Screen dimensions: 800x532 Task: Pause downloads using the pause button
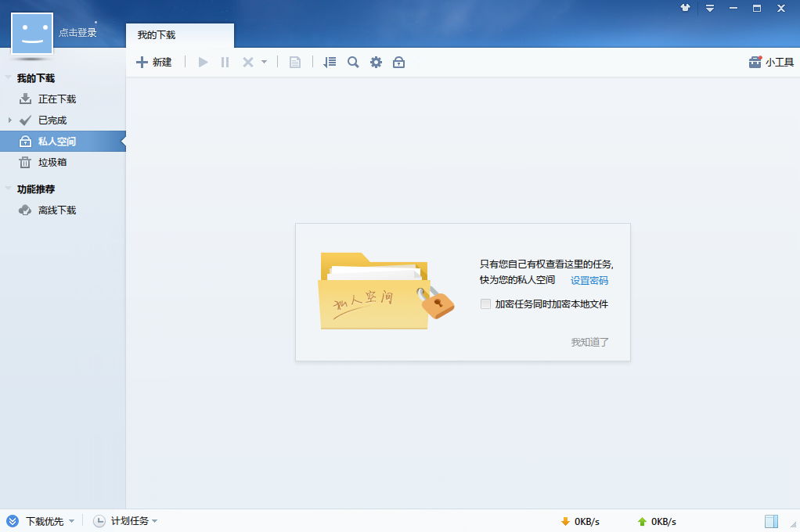(225, 62)
